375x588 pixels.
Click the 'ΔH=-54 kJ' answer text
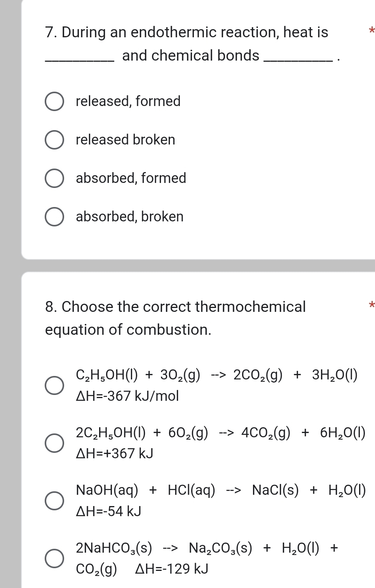[108, 511]
